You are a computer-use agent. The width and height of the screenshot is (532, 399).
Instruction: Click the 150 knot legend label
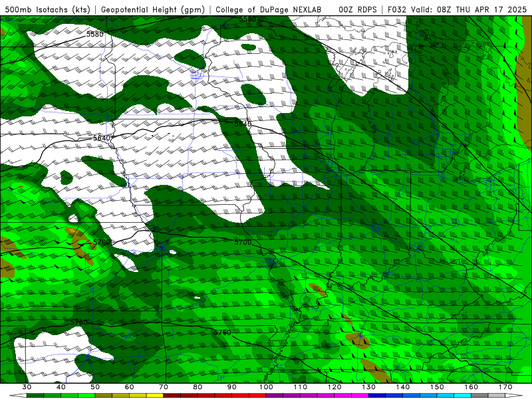(437, 387)
